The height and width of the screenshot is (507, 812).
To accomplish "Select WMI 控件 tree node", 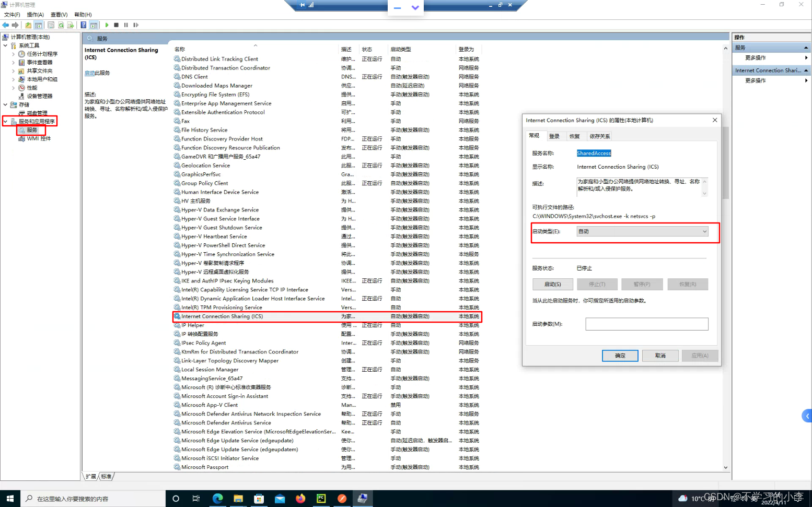I will pos(39,138).
